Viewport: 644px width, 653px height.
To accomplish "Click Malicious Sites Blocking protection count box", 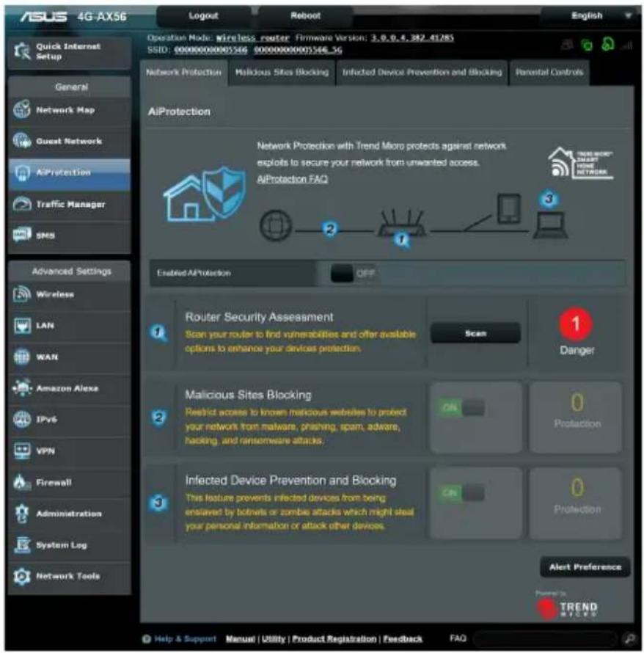I will tap(576, 417).
